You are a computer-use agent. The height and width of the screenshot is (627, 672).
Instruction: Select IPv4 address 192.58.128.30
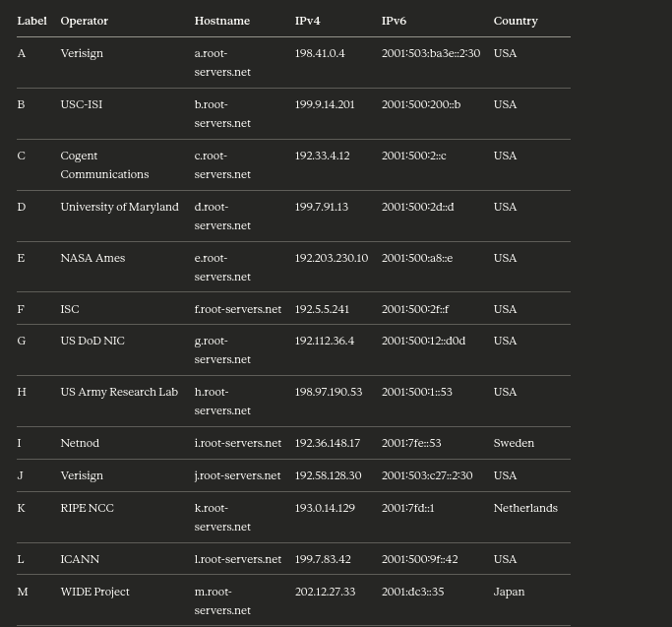pos(328,475)
